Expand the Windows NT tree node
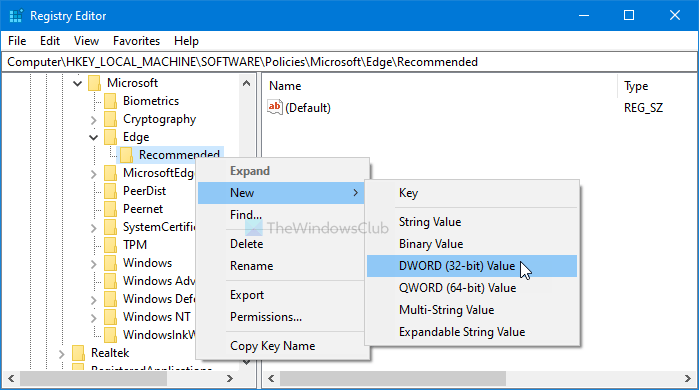The width and height of the screenshot is (700, 390). (x=93, y=317)
